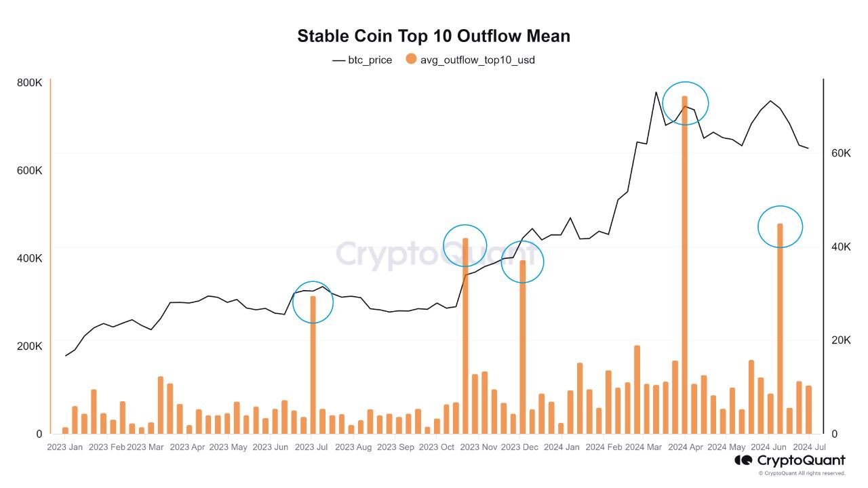The width and height of the screenshot is (868, 488).
Task: Click the orange legend circle marker
Action: click(x=411, y=59)
